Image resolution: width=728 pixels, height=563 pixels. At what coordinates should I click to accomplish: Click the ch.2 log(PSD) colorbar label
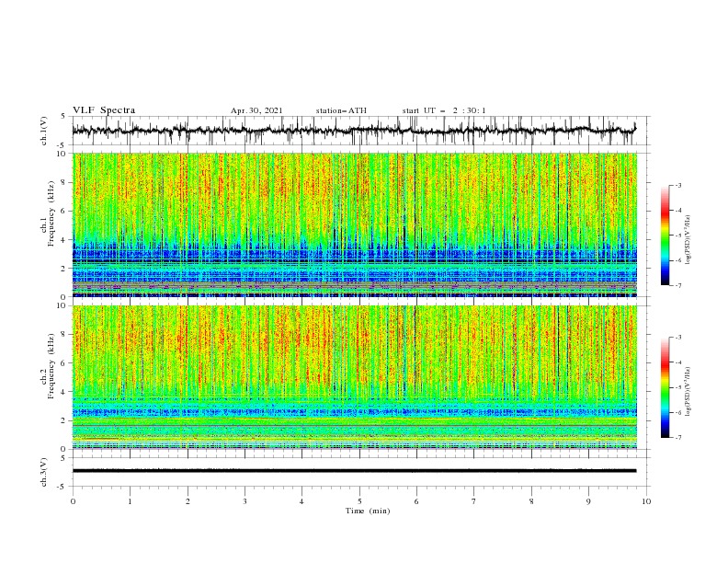click(688, 392)
